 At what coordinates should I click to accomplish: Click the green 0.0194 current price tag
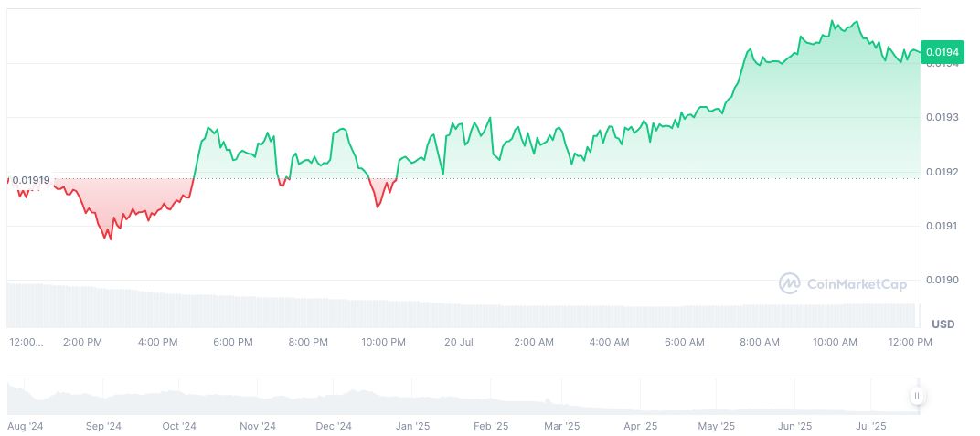(x=943, y=52)
